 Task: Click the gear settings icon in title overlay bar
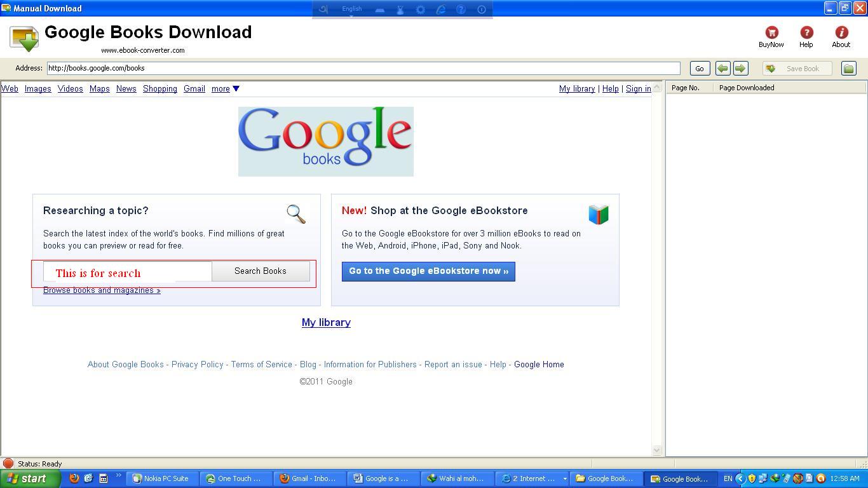(421, 10)
